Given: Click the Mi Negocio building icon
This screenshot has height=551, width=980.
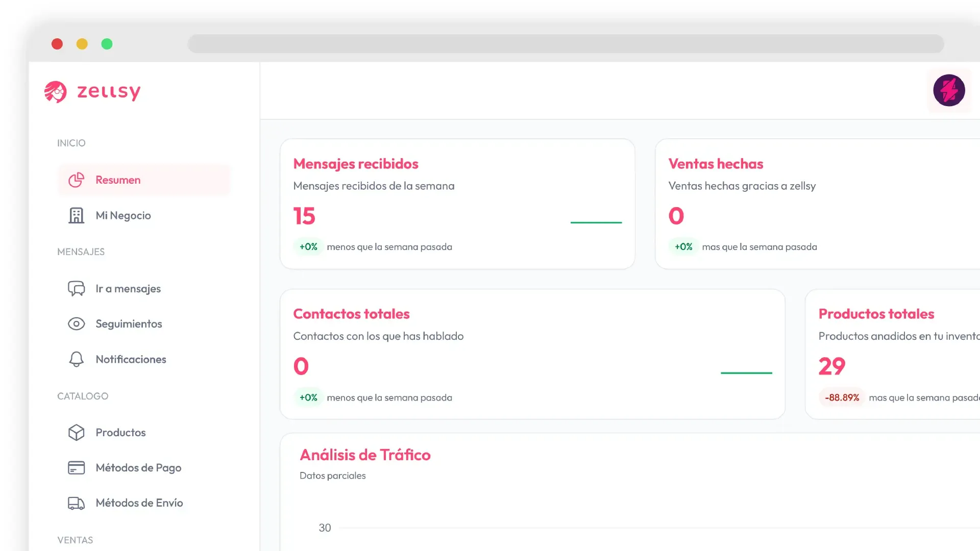Looking at the screenshot, I should (x=76, y=215).
